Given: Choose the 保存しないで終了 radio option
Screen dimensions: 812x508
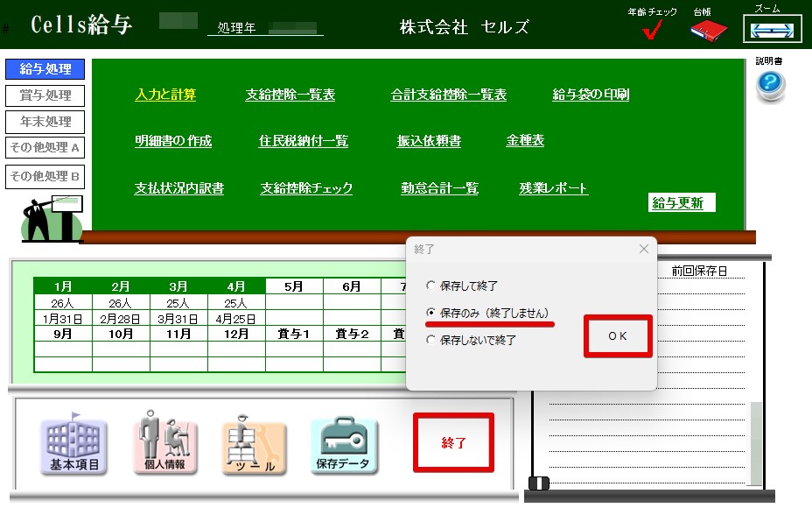Looking at the screenshot, I should click(430, 340).
